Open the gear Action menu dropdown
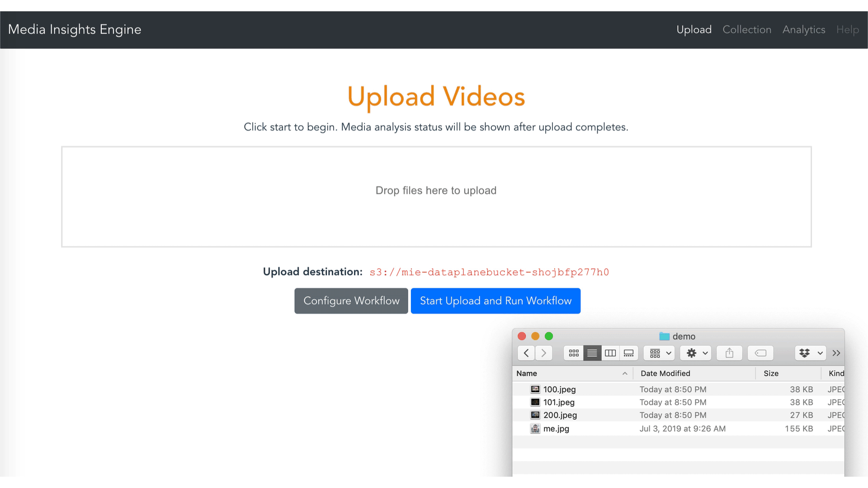Viewport: 868px width, 488px height. 696,353
